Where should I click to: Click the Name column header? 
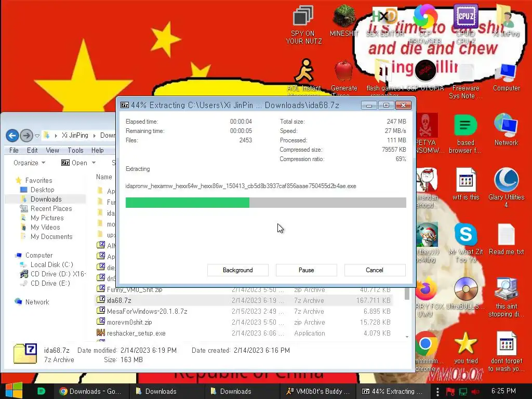104,177
